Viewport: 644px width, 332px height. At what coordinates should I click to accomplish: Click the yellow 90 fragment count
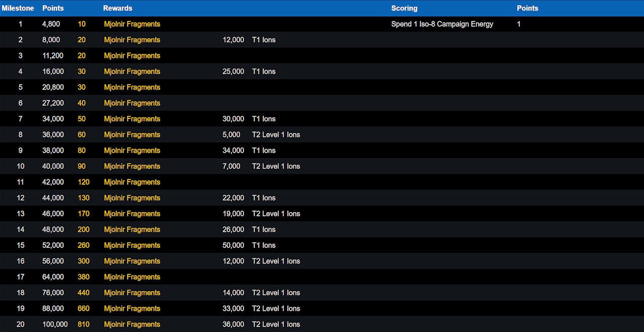click(82, 166)
